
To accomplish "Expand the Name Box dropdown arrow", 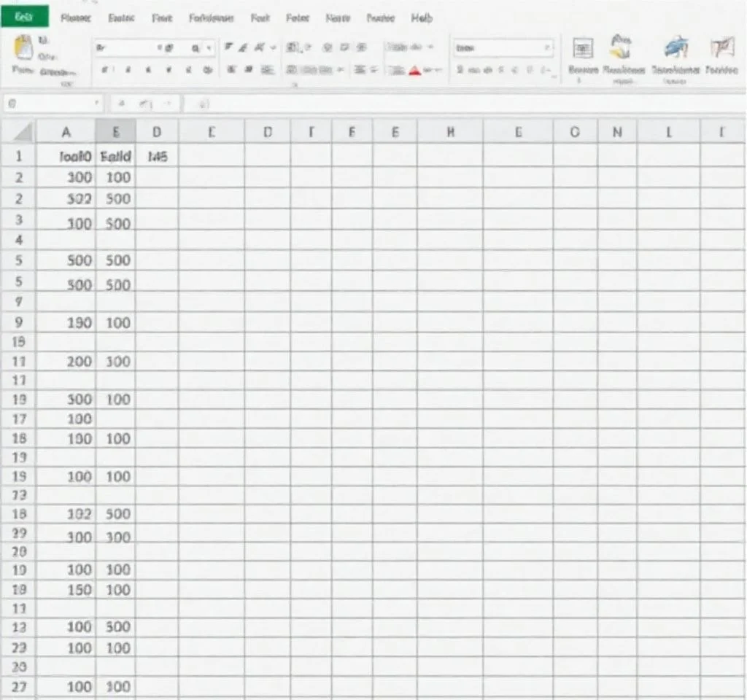I will 96,104.
